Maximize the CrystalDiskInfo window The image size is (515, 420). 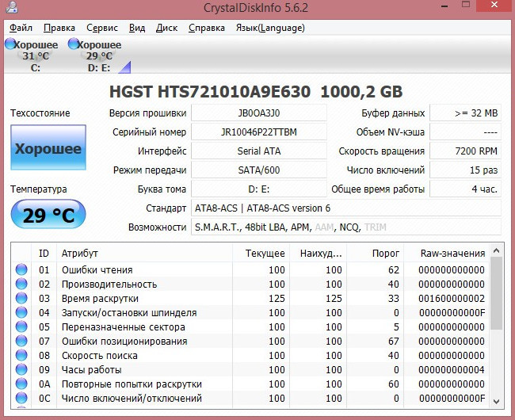466,5
